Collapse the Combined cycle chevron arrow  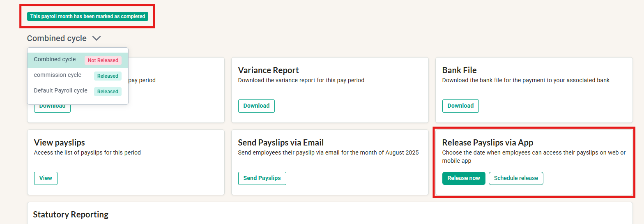point(97,38)
